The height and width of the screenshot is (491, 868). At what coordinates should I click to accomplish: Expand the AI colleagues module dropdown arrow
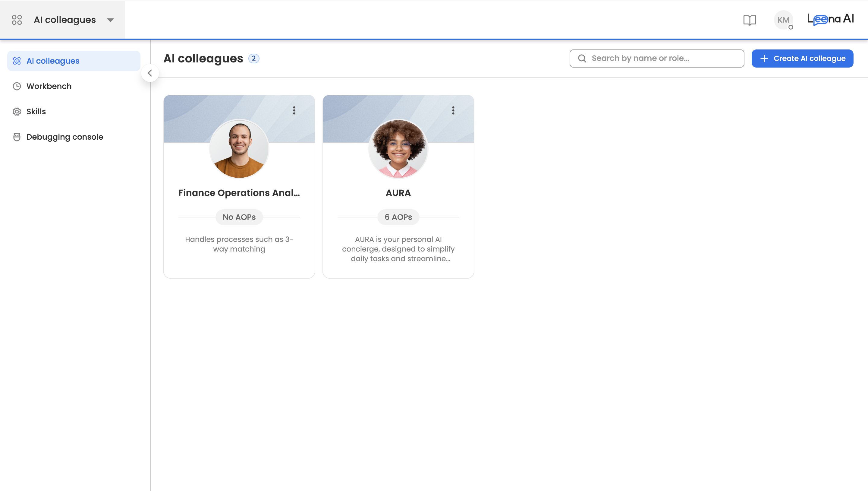[x=110, y=20]
